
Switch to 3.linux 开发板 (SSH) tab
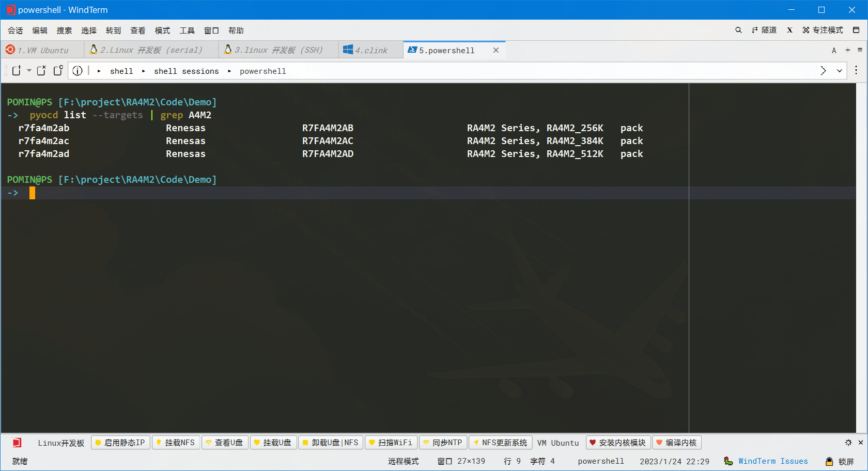click(278, 50)
